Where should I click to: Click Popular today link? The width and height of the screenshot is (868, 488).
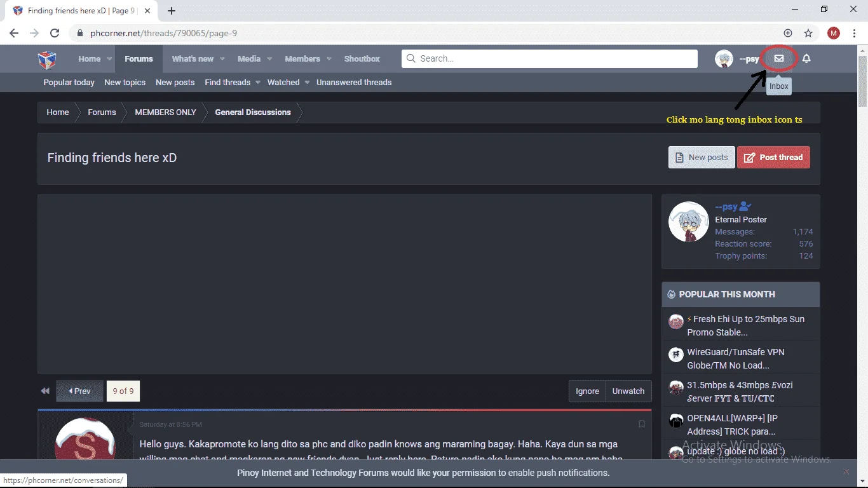69,83
